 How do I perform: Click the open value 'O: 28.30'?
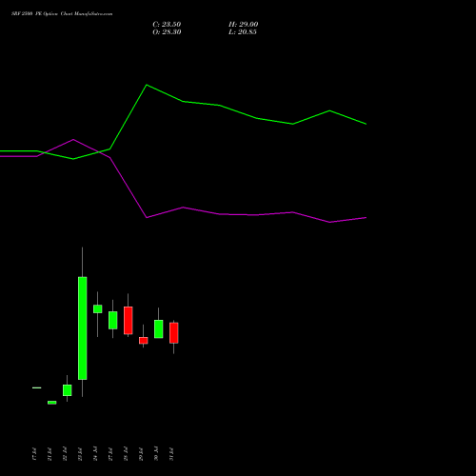[x=167, y=32]
